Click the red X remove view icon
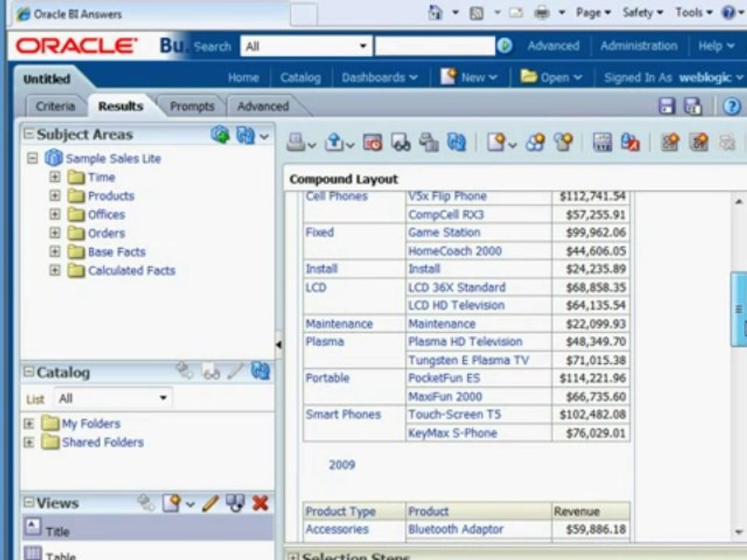Viewport: 747px width, 560px height. 261,503
